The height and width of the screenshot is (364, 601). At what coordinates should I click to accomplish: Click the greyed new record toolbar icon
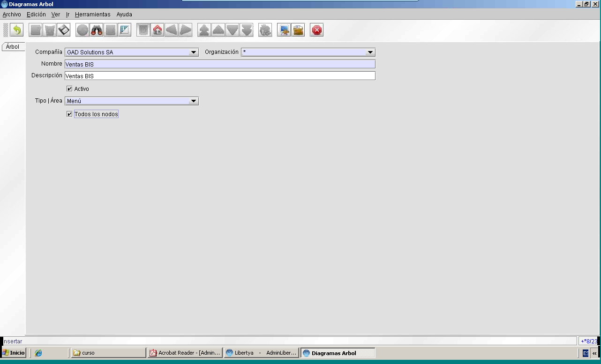click(x=36, y=30)
